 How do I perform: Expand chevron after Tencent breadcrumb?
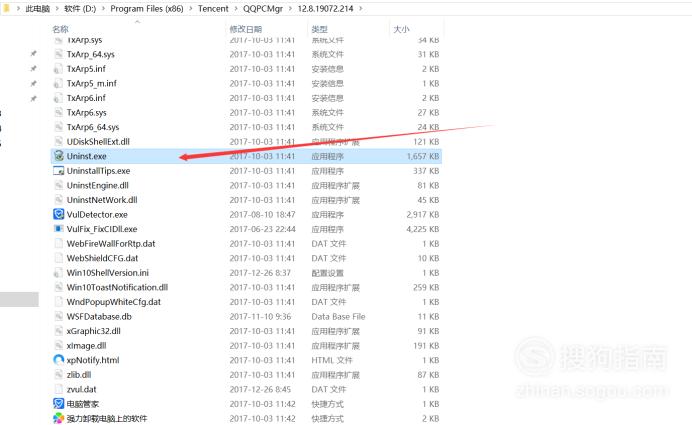pos(236,9)
